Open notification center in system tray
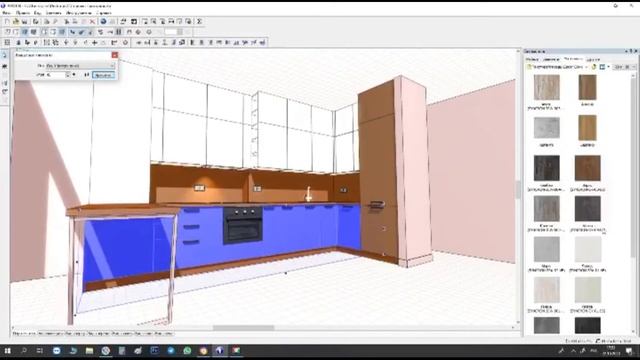The image size is (640, 360). [629, 351]
